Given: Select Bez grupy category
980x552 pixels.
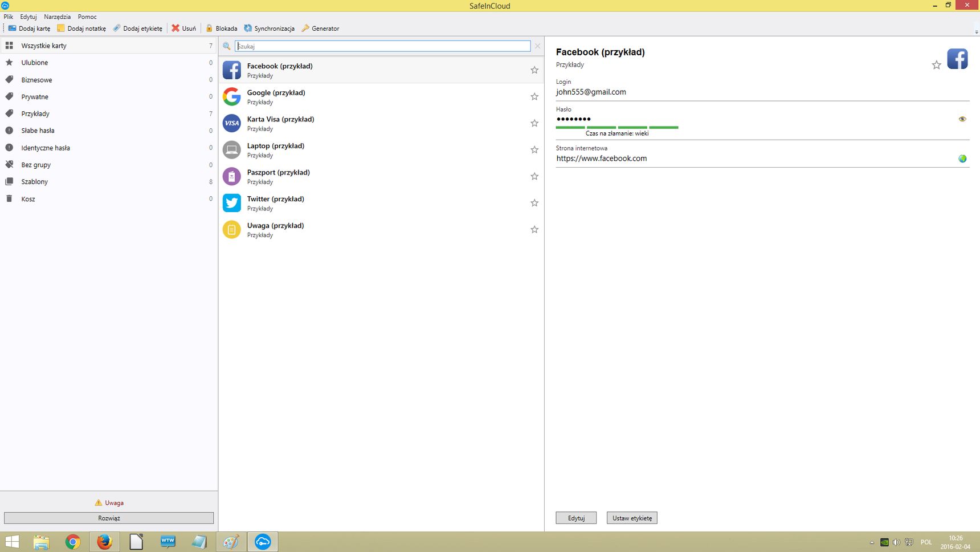Looking at the screenshot, I should [x=109, y=165].
